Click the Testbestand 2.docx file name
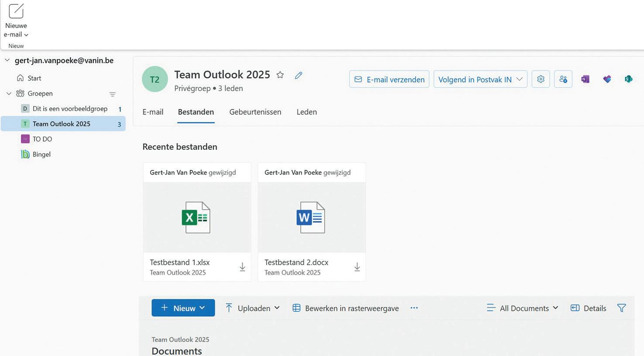 296,263
